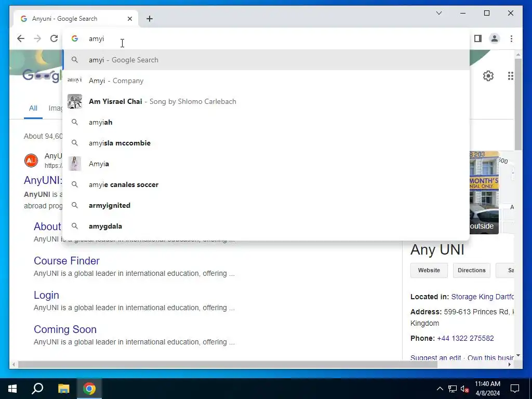
Task: Click the Google G icon in address bar
Action: coord(75,38)
